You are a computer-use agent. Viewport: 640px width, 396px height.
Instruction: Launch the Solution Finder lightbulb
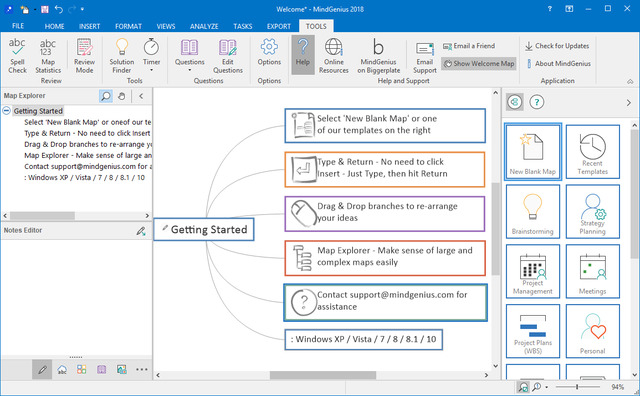click(122, 56)
